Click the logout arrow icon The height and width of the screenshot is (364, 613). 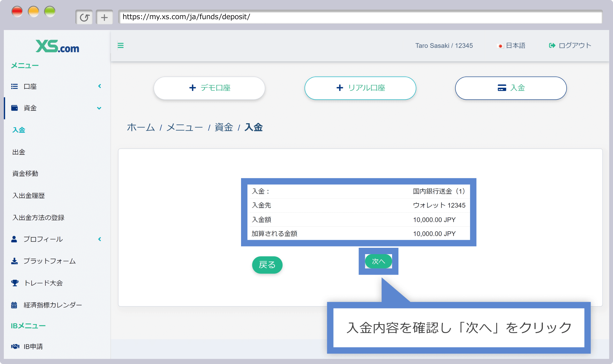click(x=552, y=45)
